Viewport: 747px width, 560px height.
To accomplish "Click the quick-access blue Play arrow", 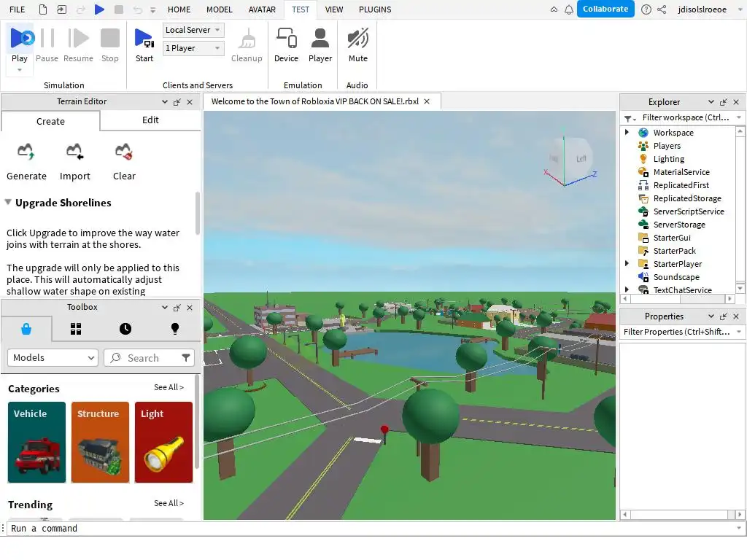I will pos(99,9).
